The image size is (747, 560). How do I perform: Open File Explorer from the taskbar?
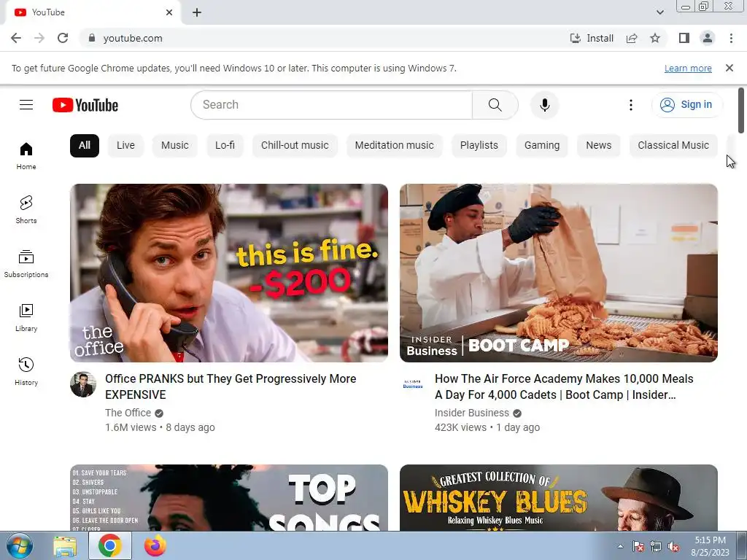(65, 546)
